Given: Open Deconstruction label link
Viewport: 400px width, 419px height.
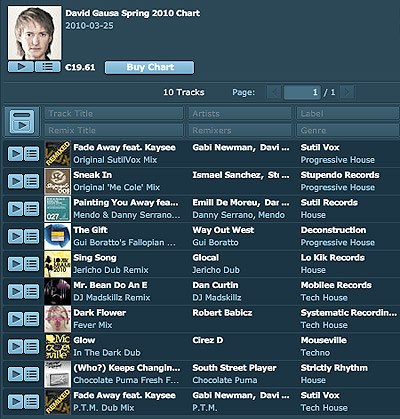Looking at the screenshot, I should 333,230.
